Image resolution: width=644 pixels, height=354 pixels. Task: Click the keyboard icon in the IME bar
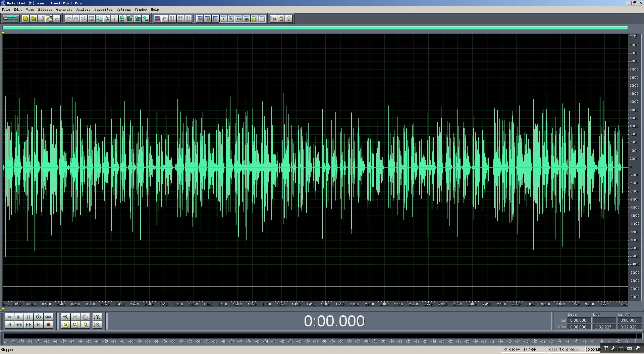pyautogui.click(x=630, y=348)
